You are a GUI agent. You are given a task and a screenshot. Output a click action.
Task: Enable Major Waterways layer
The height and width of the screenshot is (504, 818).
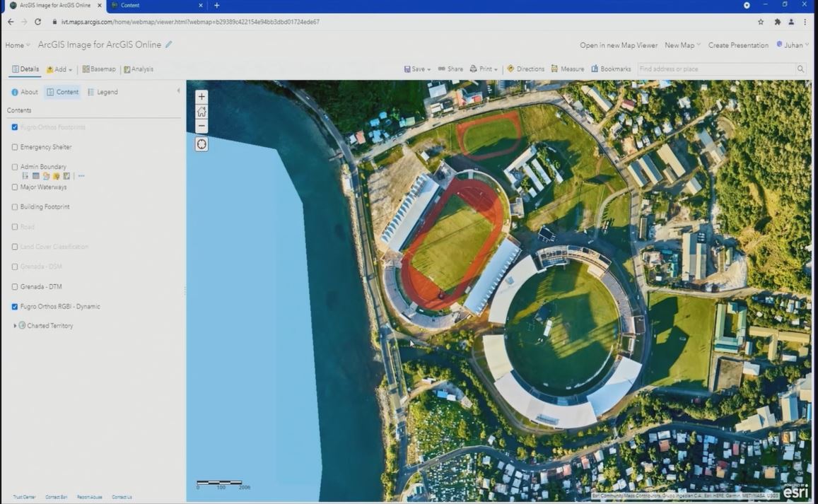[x=15, y=187]
